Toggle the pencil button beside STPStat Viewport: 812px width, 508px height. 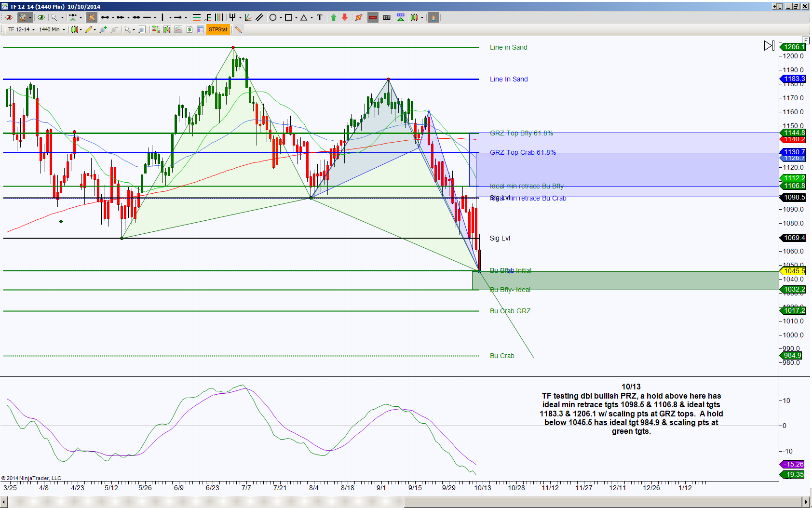(238, 29)
